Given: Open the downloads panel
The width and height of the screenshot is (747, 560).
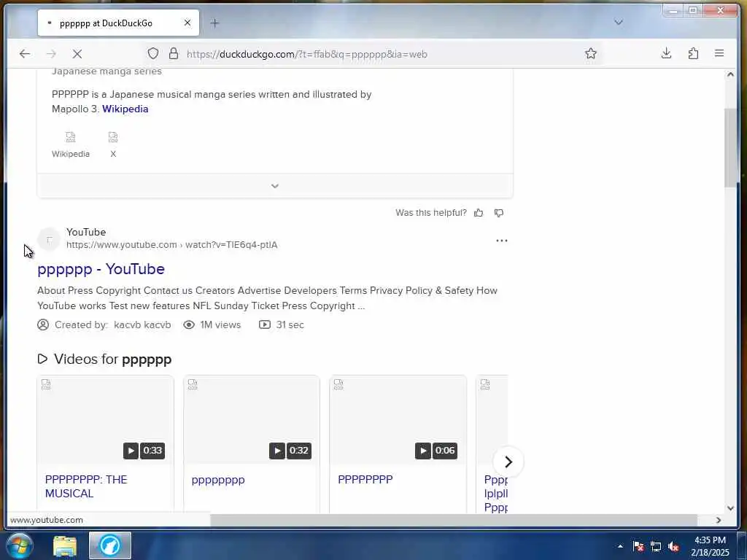Looking at the screenshot, I should tap(667, 53).
